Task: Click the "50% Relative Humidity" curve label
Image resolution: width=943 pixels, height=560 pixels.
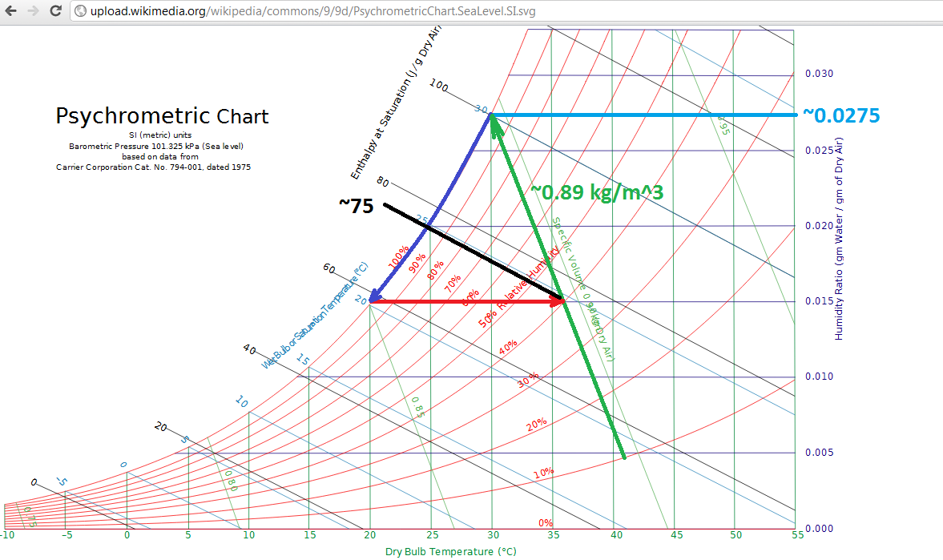Action: point(518,288)
